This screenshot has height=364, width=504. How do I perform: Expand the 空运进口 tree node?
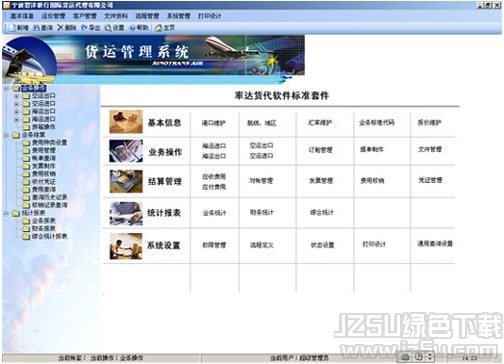[x=16, y=104]
